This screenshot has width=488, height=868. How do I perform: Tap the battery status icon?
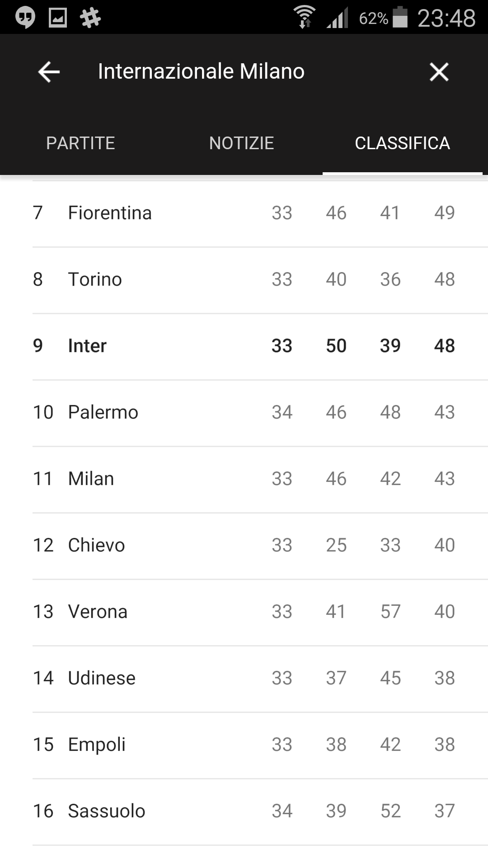[400, 17]
